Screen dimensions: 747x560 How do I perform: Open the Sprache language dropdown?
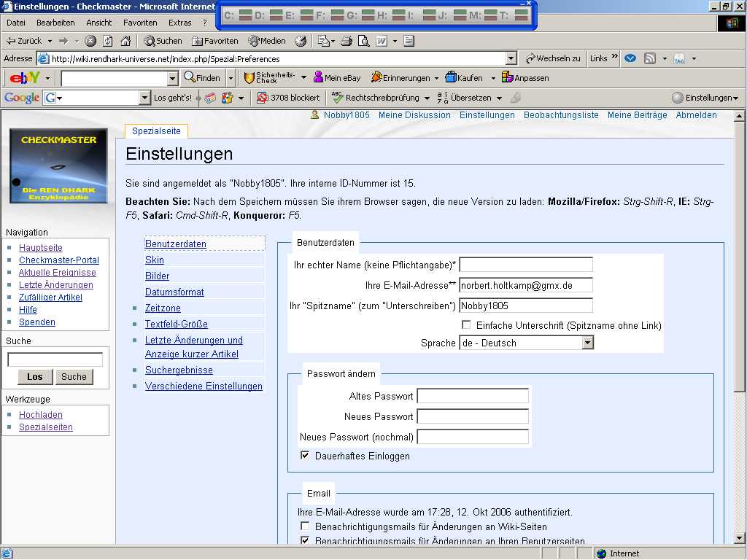click(587, 343)
